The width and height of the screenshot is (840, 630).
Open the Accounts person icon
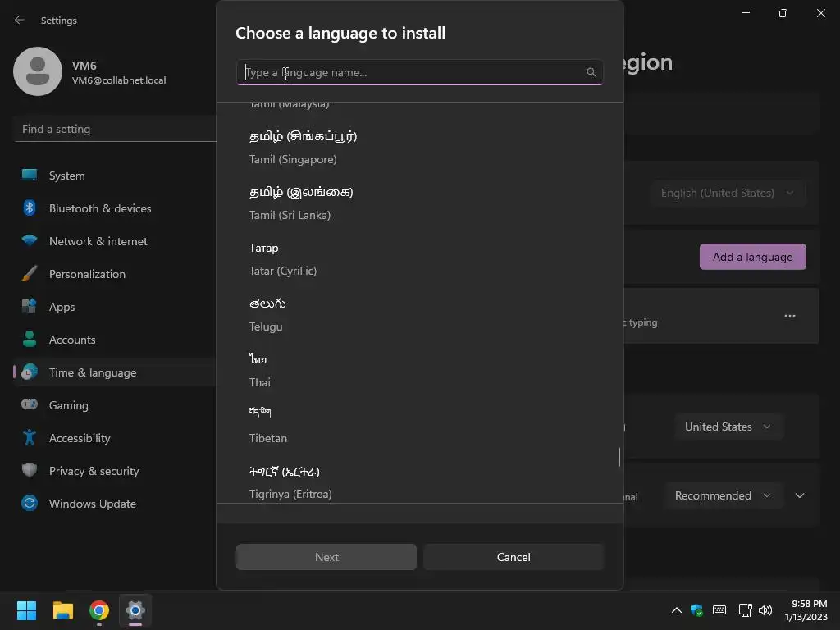point(30,339)
